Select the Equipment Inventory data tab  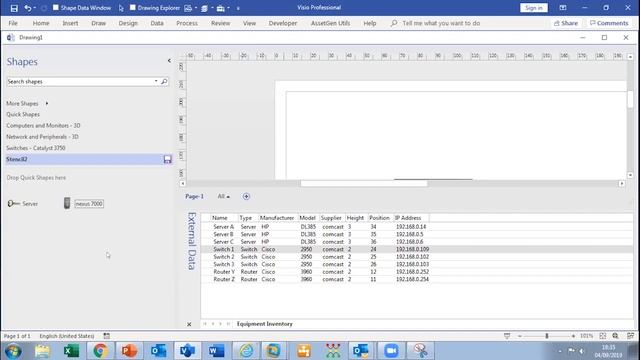click(x=264, y=324)
